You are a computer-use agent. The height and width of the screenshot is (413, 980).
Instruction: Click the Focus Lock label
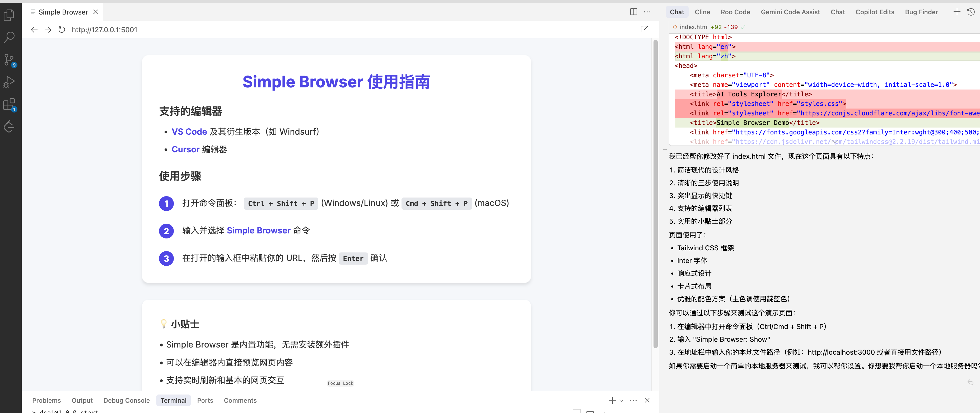[x=340, y=383]
